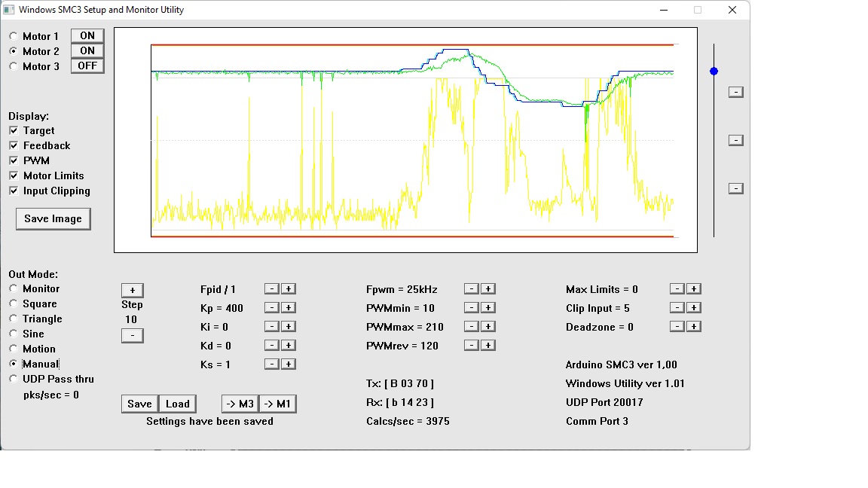Select UDP Pass thru output mode
868x488 pixels.
tap(14, 379)
